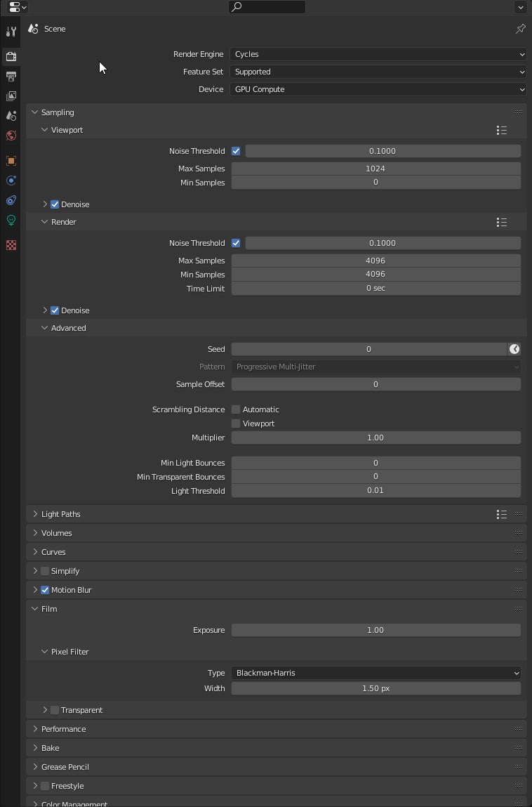Open the Output properties tab
This screenshot has width=532, height=807.
click(11, 77)
